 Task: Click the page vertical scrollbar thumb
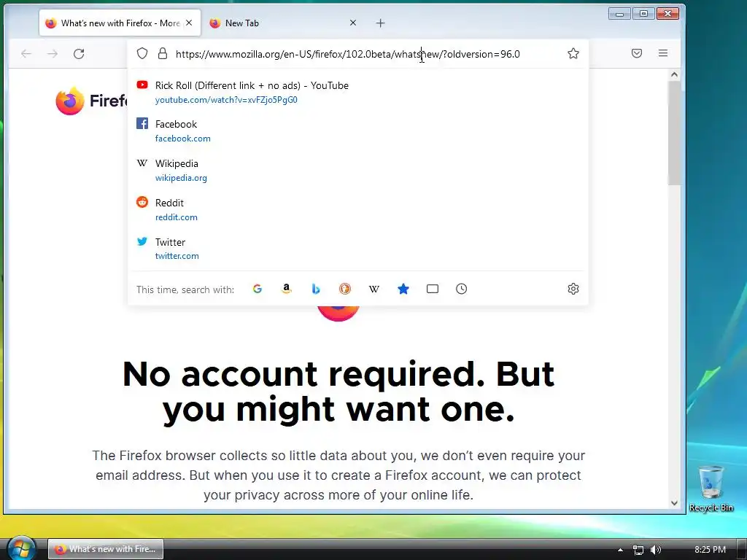pyautogui.click(x=674, y=133)
